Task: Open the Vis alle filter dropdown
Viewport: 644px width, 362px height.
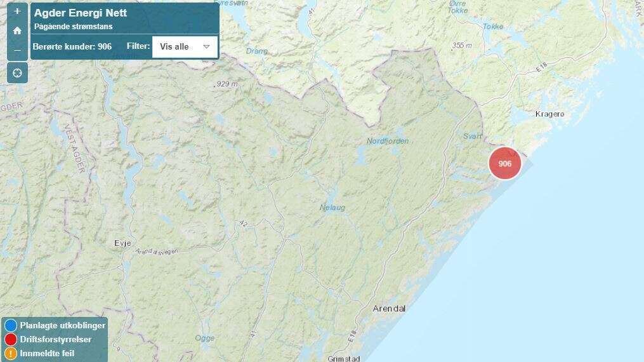Action: point(185,47)
